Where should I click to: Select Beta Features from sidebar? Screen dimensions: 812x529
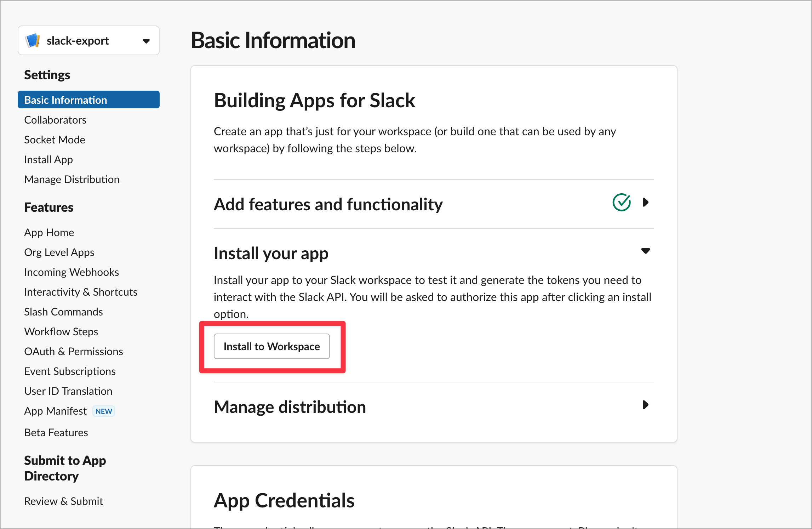coord(56,433)
